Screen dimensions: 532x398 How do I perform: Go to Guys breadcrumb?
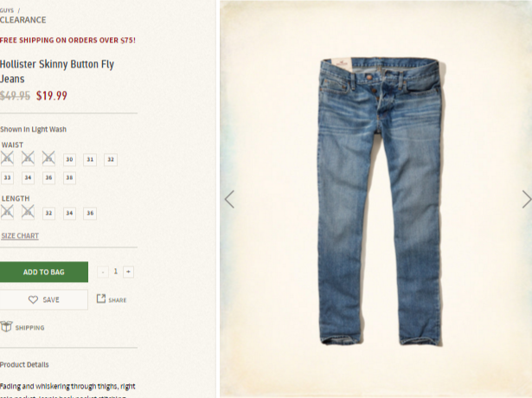pos(7,10)
